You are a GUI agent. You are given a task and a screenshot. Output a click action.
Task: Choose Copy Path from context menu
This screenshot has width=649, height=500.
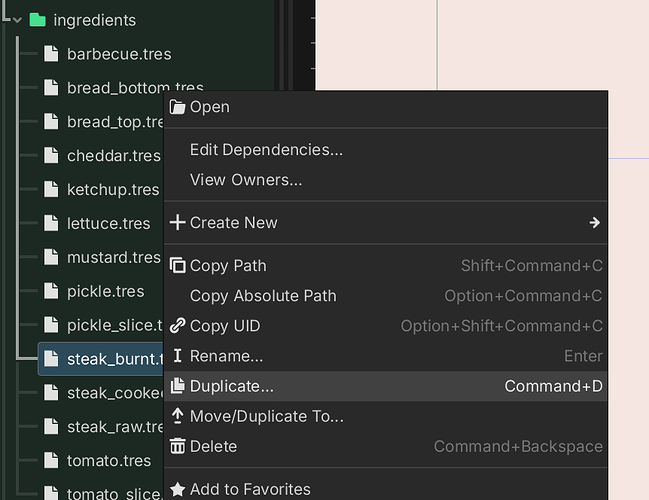386,266
